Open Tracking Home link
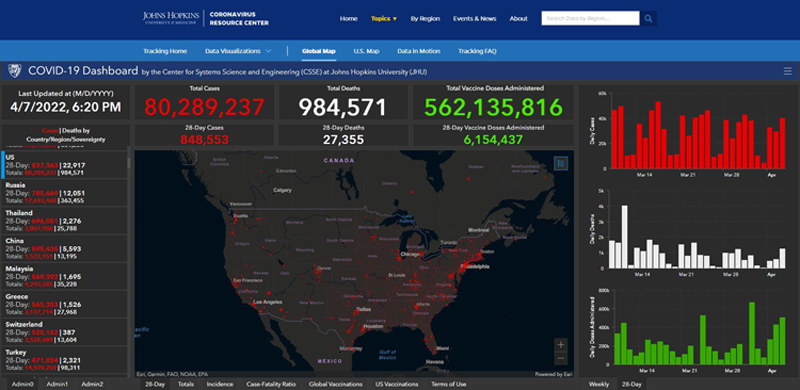Image resolution: width=800 pixels, height=390 pixels. point(165,51)
